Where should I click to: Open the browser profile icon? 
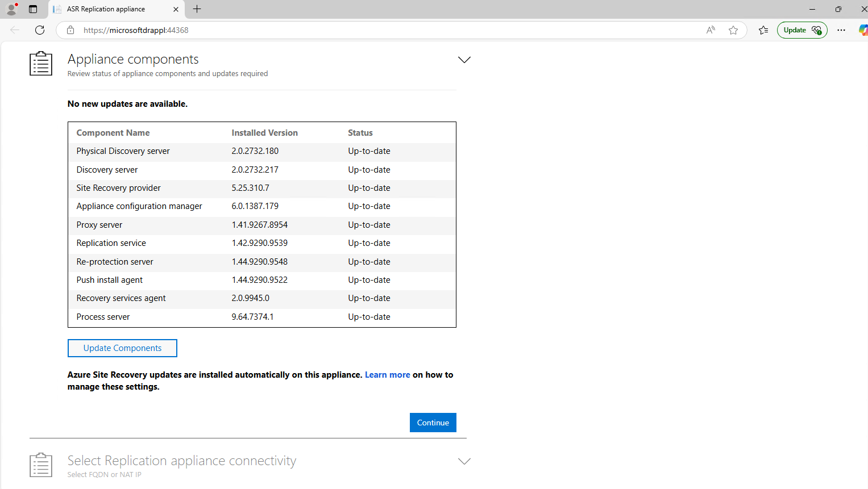11,9
